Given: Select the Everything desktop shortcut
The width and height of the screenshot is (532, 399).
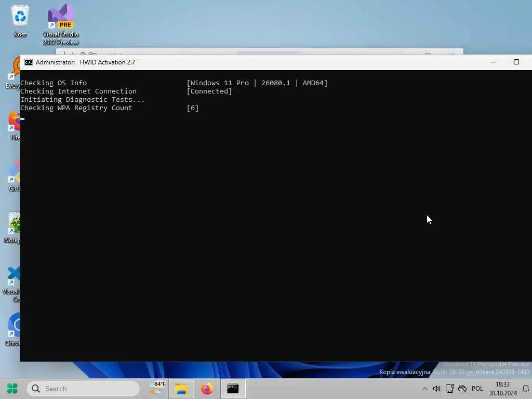Looking at the screenshot, I should coord(13,73).
